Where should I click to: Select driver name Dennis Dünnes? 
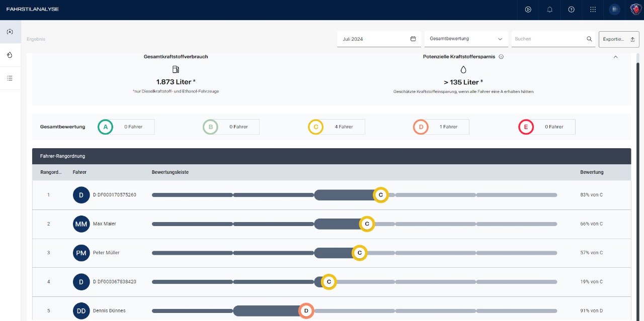pos(109,311)
